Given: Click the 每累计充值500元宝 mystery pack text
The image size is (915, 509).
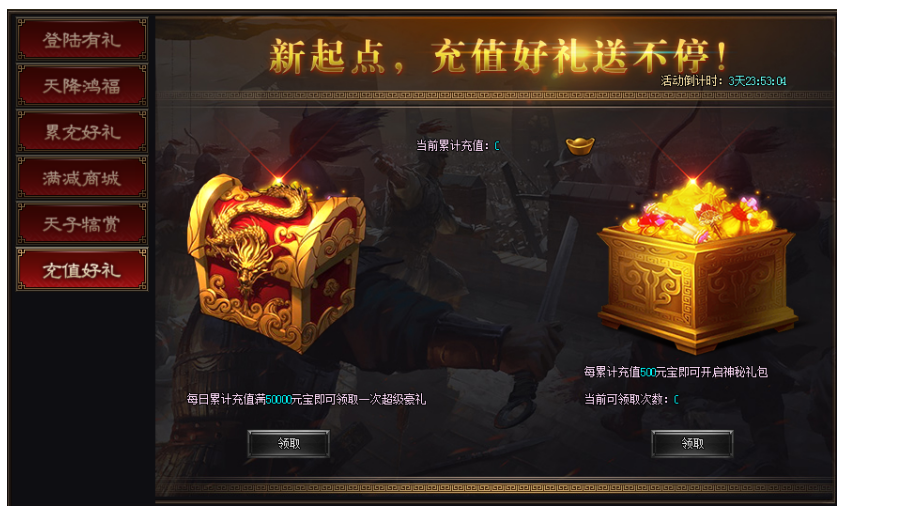Looking at the screenshot, I should 676,372.
